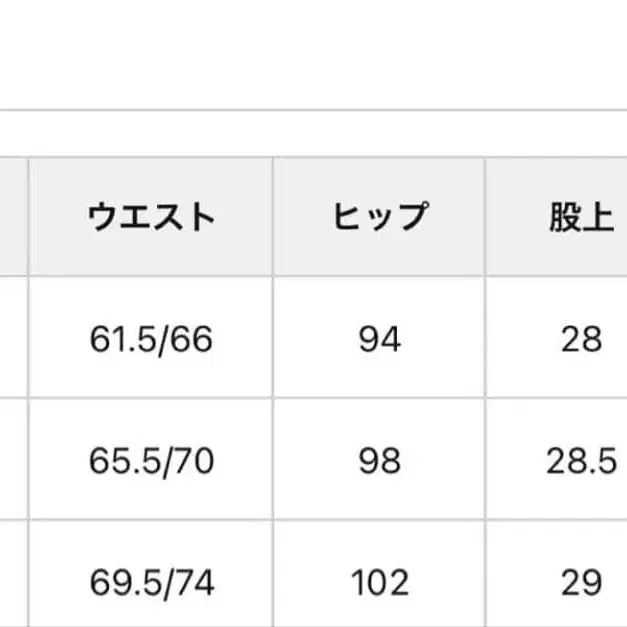Click the blank white area above the divider
The width and height of the screenshot is (627, 627).
point(313,50)
